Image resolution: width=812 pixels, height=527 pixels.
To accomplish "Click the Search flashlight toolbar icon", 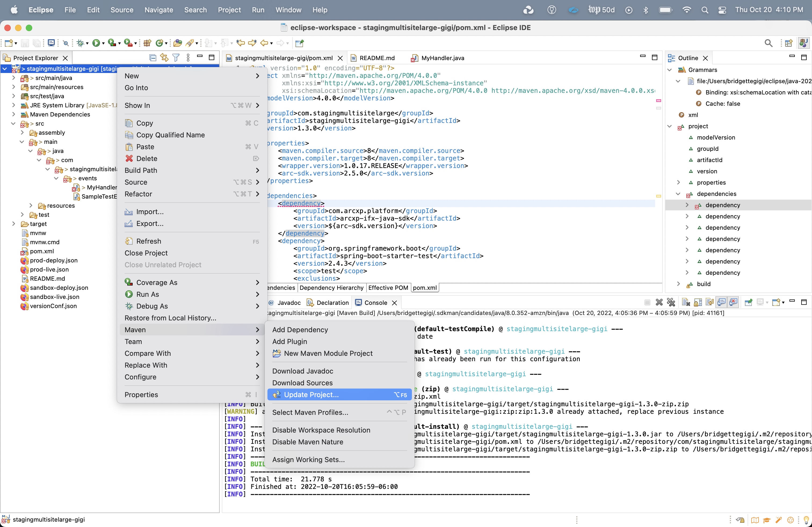I will (189, 43).
